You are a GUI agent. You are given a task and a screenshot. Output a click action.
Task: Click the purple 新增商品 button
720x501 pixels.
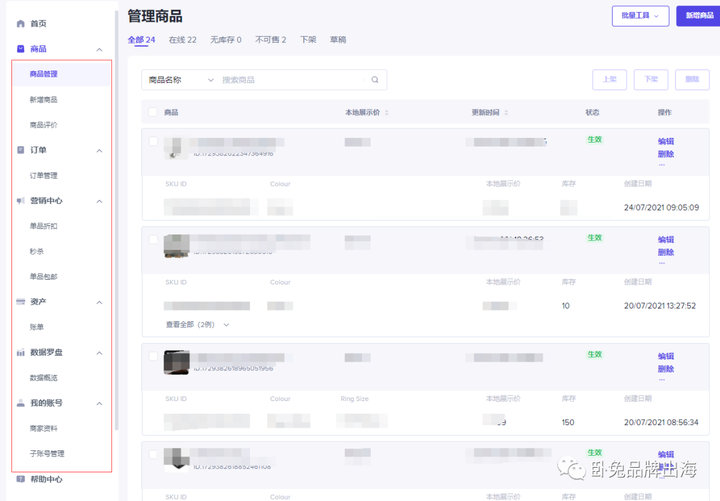pos(698,16)
